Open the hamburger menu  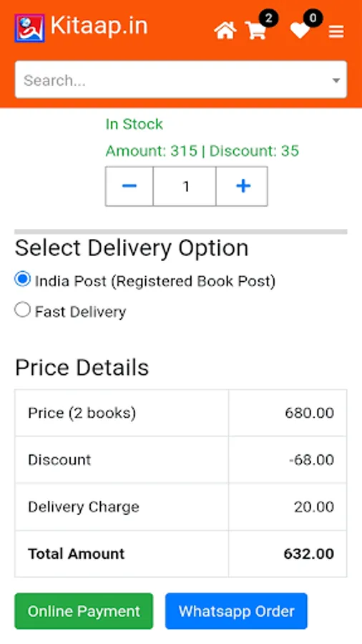pyautogui.click(x=336, y=31)
